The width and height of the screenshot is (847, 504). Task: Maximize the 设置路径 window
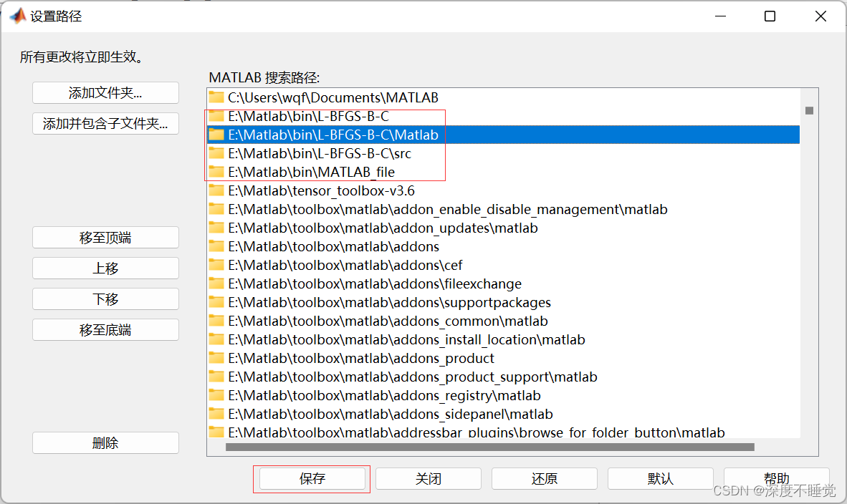[x=770, y=16]
